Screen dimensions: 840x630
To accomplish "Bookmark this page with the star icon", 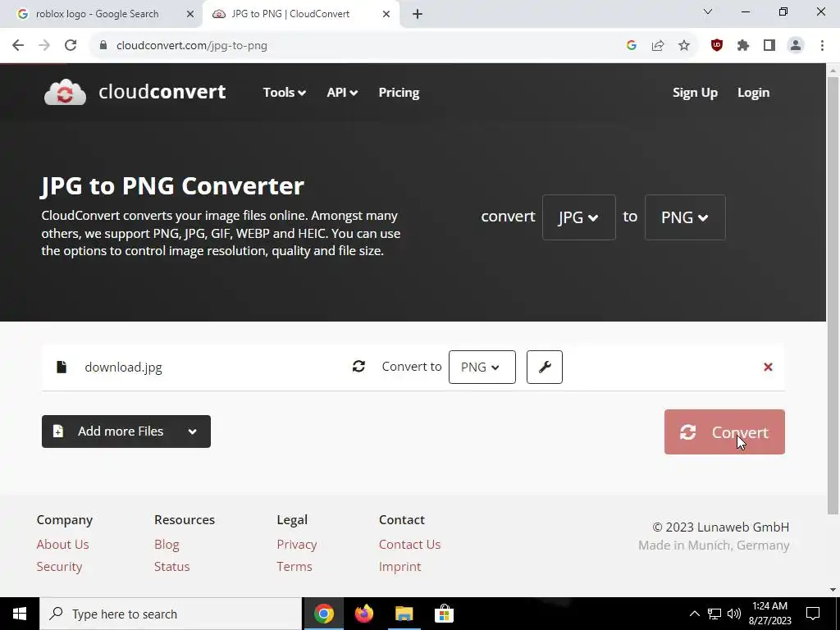I will click(684, 46).
